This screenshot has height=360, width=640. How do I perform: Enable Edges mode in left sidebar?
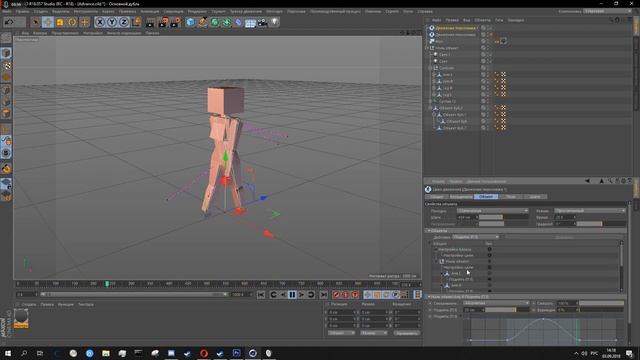tap(6, 102)
